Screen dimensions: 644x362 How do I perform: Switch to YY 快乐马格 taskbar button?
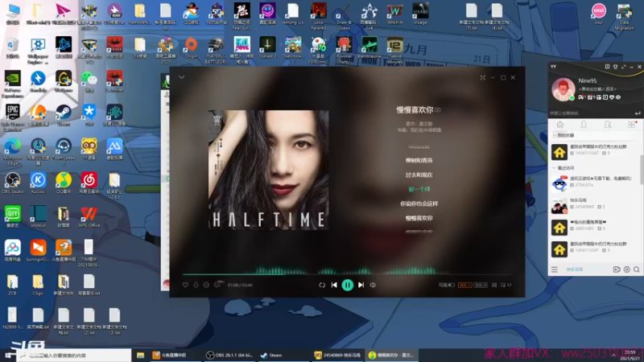coord(337,356)
